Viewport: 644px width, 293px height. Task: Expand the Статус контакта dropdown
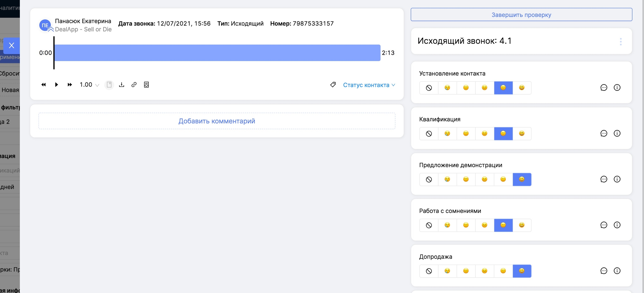tap(369, 85)
